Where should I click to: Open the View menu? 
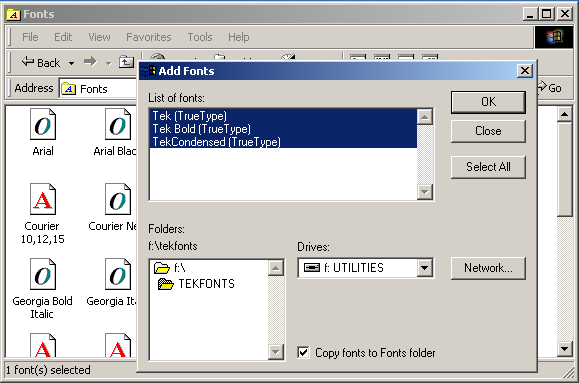pos(99,37)
